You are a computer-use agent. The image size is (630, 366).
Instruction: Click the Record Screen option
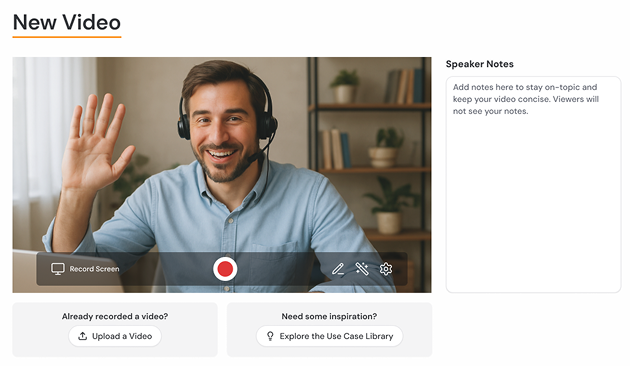click(85, 269)
